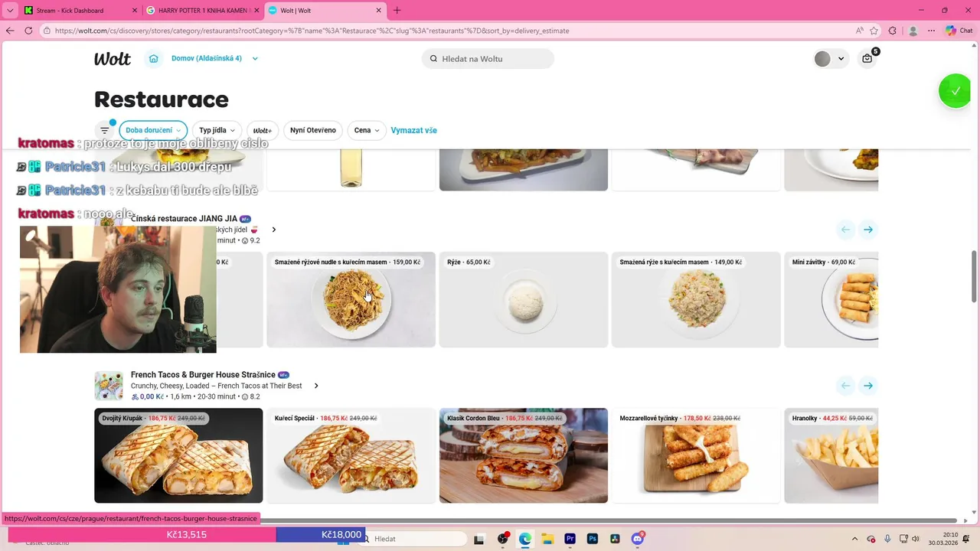Open the tab actions menu dropdown
Screen dimensions: 980x551
coord(9,11)
